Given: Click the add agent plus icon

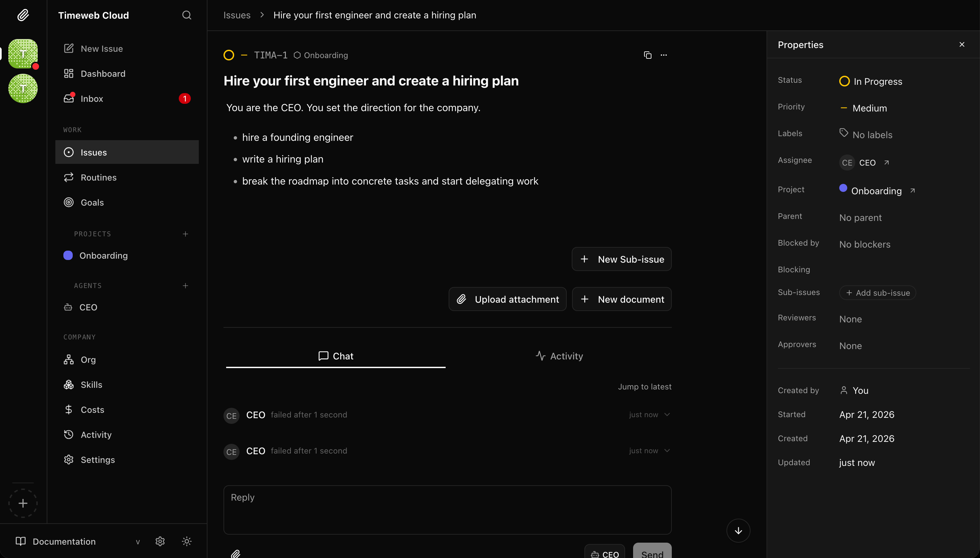Looking at the screenshot, I should (185, 286).
